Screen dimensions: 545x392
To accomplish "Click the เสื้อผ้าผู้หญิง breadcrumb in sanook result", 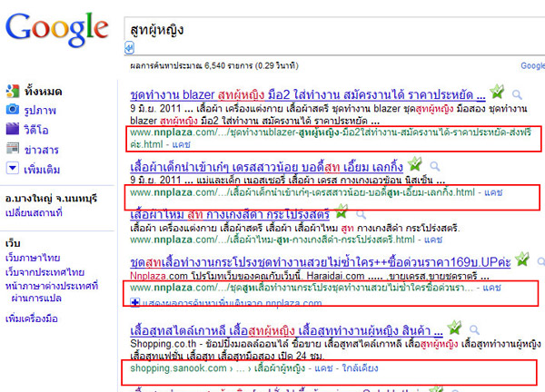I will pos(280,368).
